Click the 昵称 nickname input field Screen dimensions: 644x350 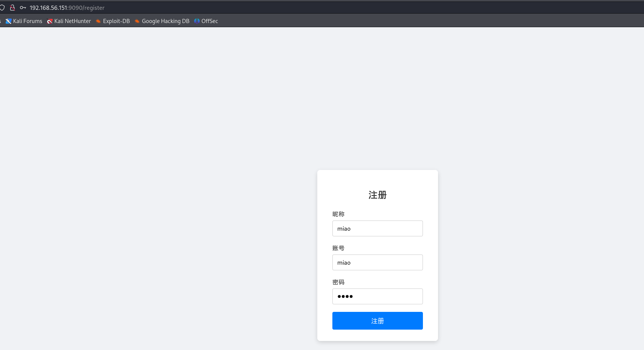[377, 228]
